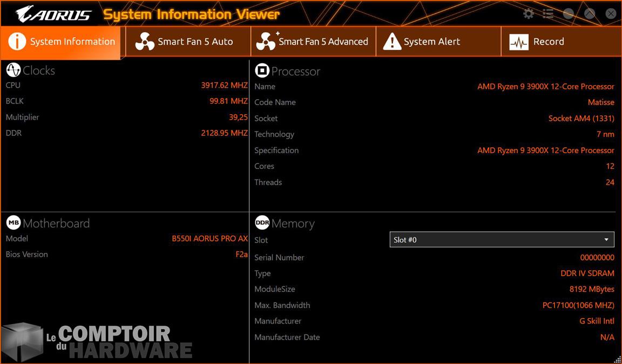Click the Threads value 24
This screenshot has height=364, width=622.
(610, 182)
